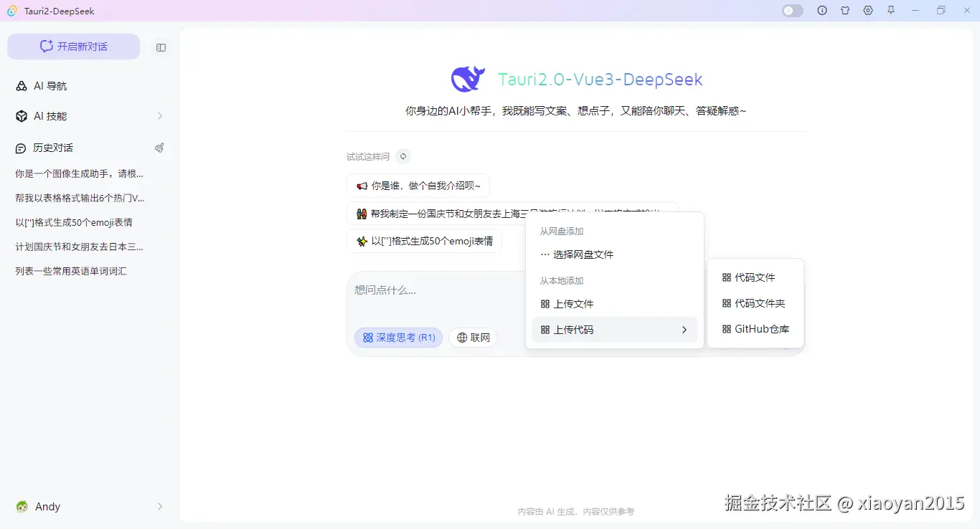Open history chat 帮我以表格格式输出6个热门
The height and width of the screenshot is (529, 980).
coord(80,198)
